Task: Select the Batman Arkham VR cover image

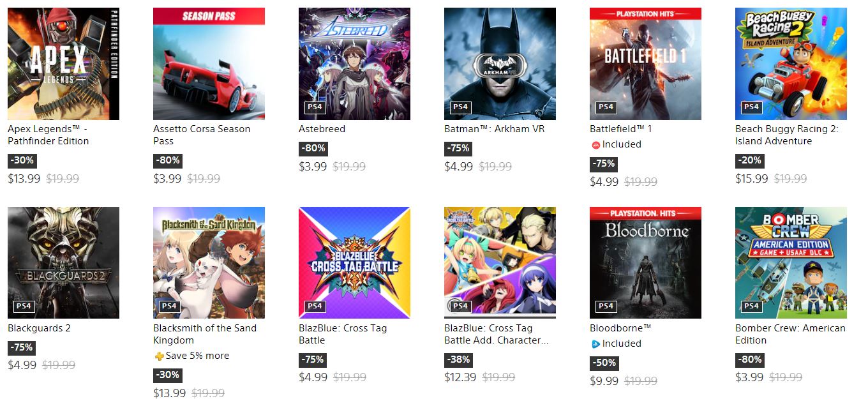Action: (x=500, y=64)
